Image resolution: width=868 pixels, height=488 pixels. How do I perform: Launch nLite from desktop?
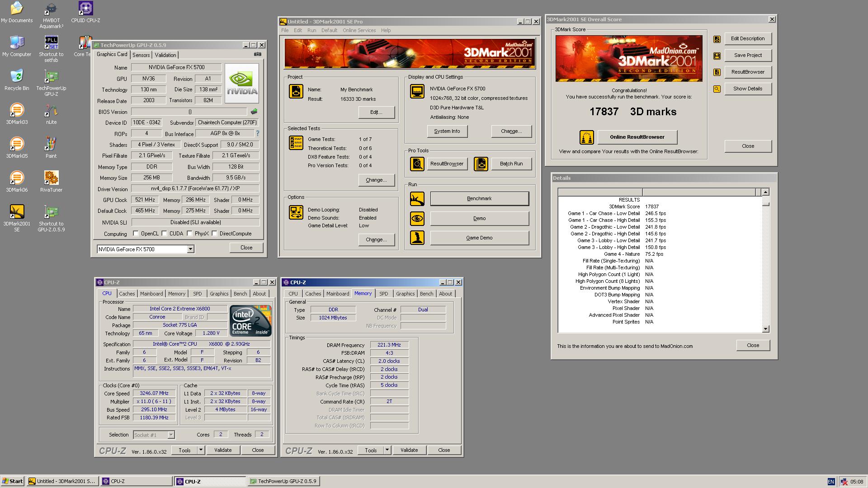[51, 114]
